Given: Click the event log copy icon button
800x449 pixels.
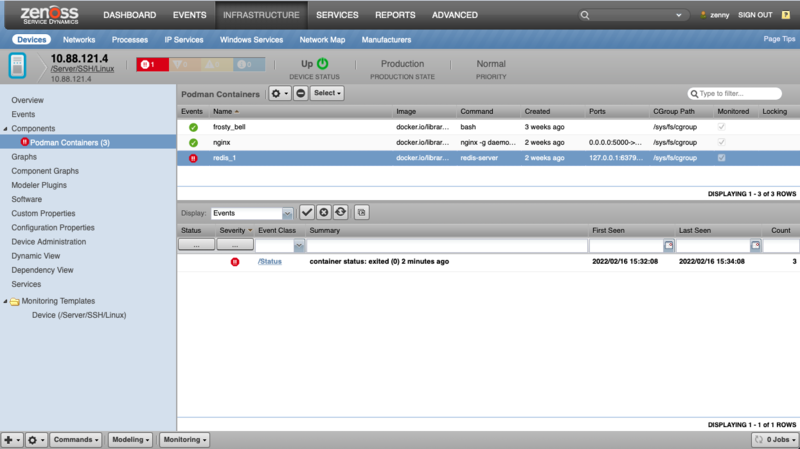Looking at the screenshot, I should [361, 212].
